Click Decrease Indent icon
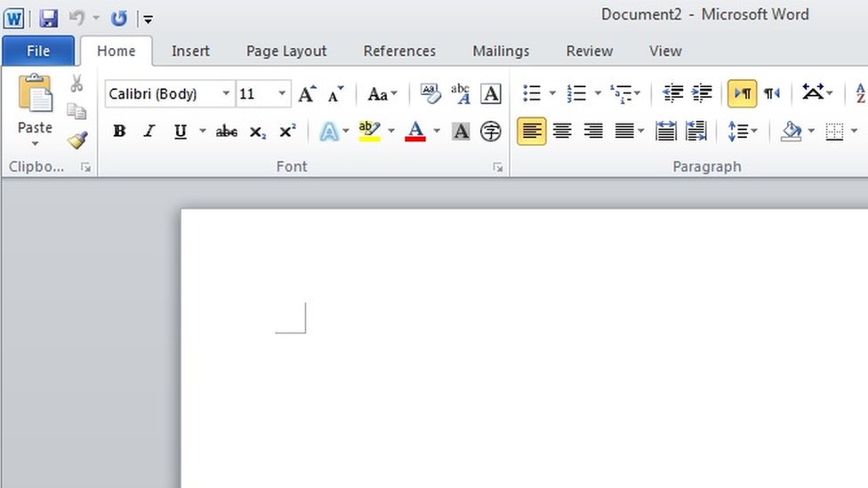 pos(672,93)
